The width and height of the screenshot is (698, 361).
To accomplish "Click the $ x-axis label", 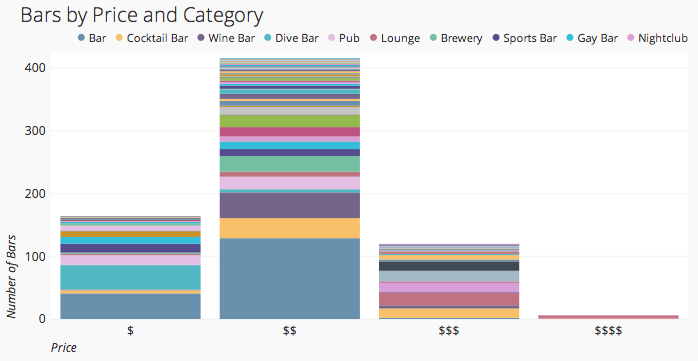I will point(130,331).
